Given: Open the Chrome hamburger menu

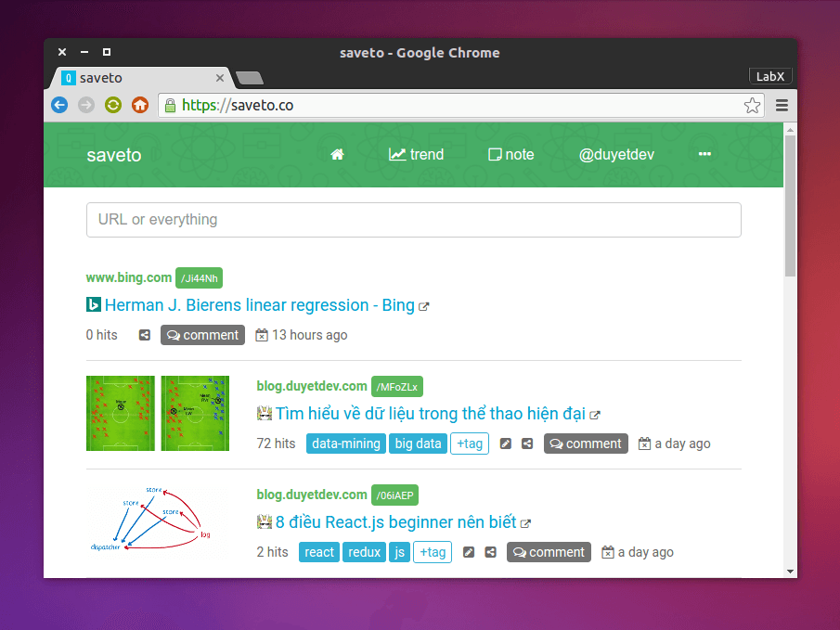Looking at the screenshot, I should click(x=782, y=106).
